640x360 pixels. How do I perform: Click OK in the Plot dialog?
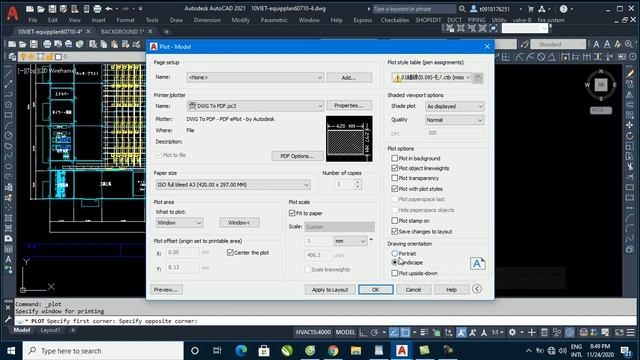click(376, 289)
